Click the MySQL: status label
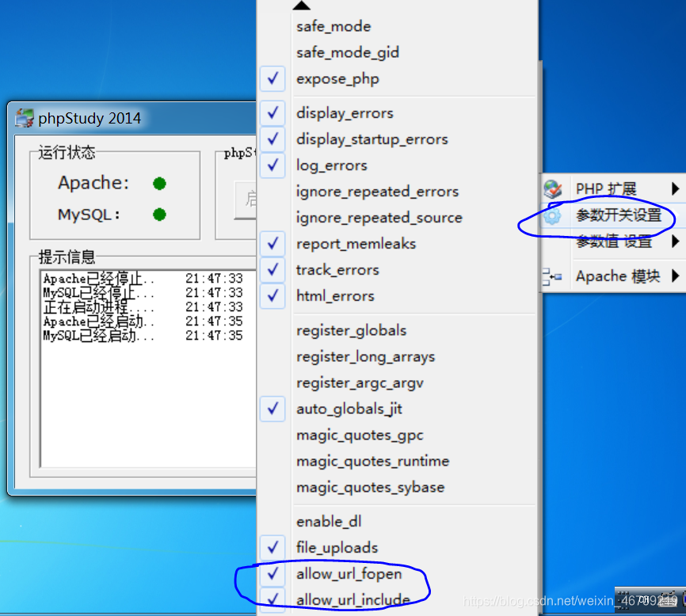The image size is (686, 616). coord(89,215)
